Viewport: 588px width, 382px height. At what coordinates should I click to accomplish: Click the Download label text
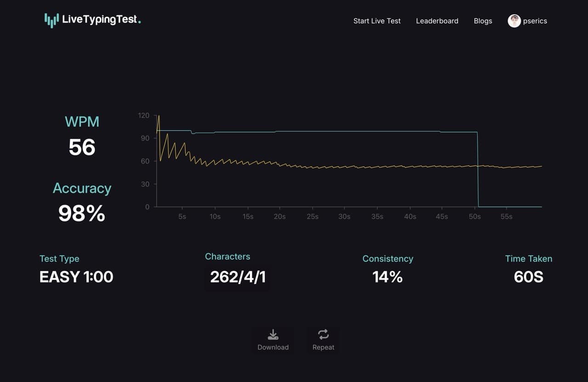click(273, 348)
